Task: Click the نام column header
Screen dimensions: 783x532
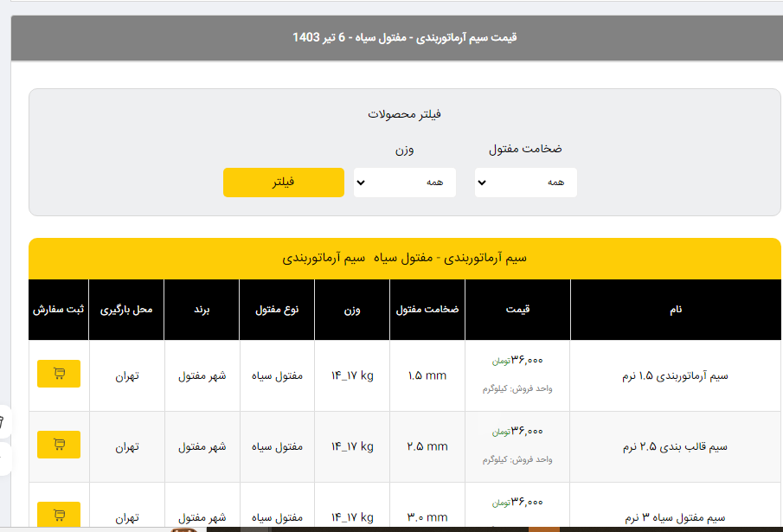Action: coord(676,309)
